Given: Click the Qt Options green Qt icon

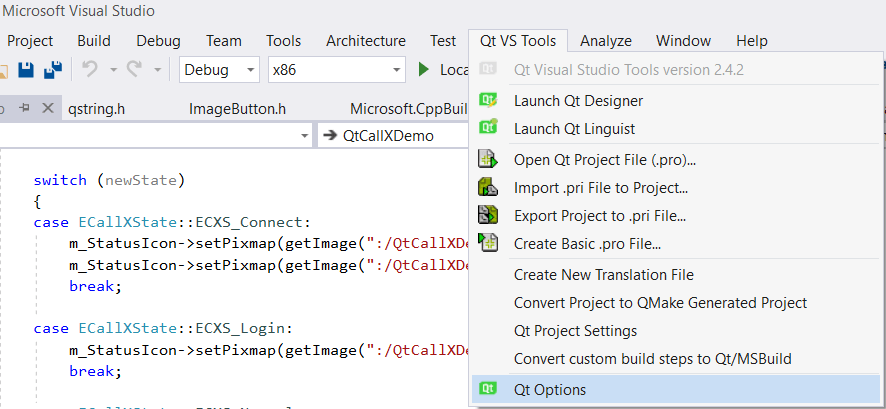Looking at the screenshot, I should 488,388.
